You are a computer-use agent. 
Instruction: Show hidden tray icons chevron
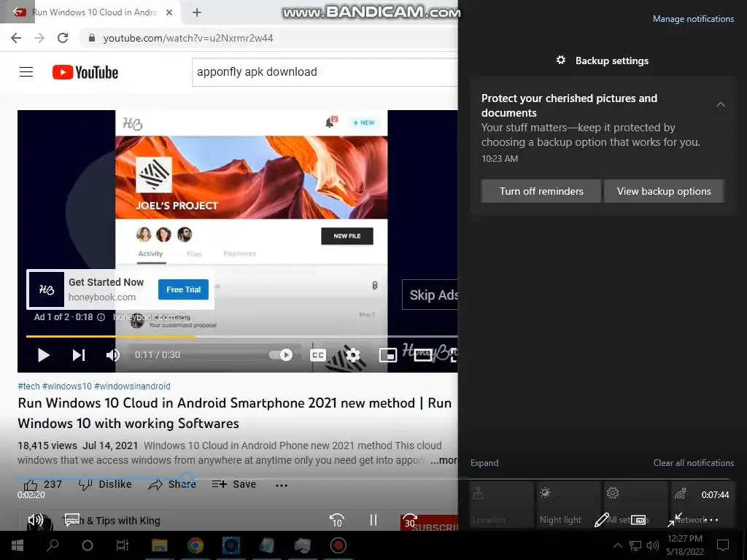618,545
